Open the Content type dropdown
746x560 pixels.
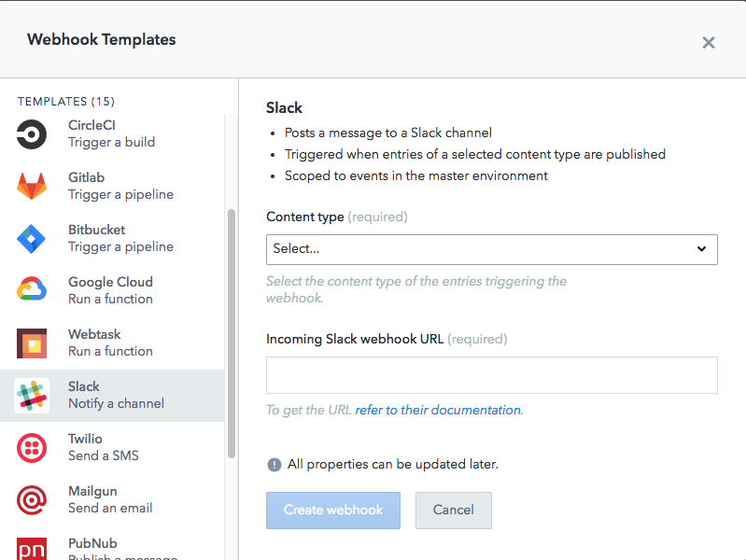tap(491, 249)
